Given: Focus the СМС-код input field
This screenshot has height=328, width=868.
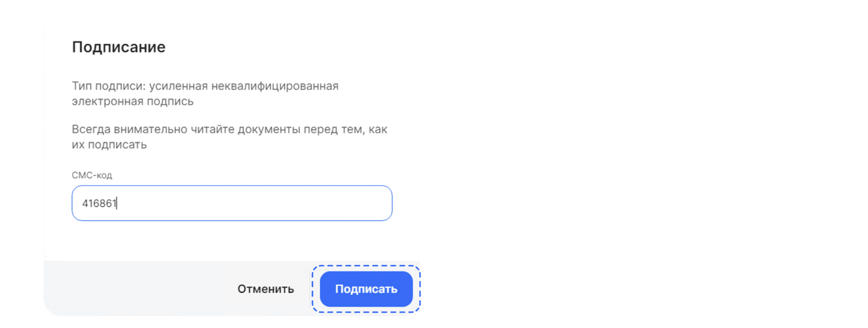Looking at the screenshot, I should point(232,203).
